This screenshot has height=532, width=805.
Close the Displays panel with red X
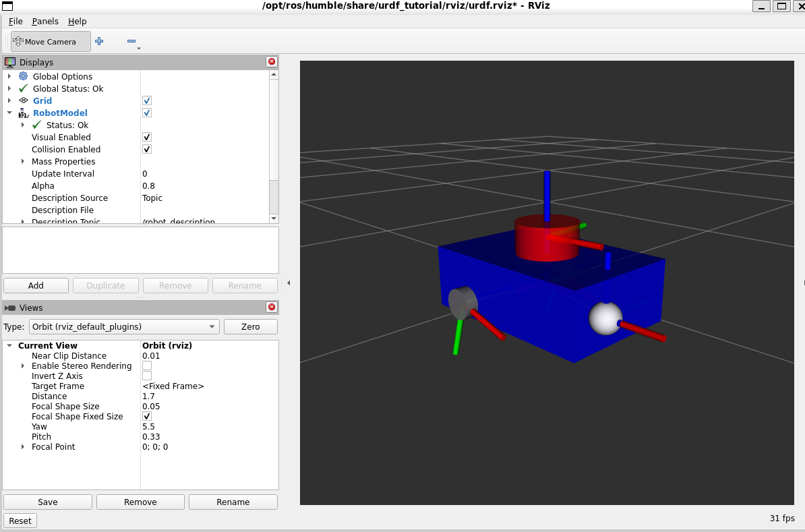[x=272, y=62]
